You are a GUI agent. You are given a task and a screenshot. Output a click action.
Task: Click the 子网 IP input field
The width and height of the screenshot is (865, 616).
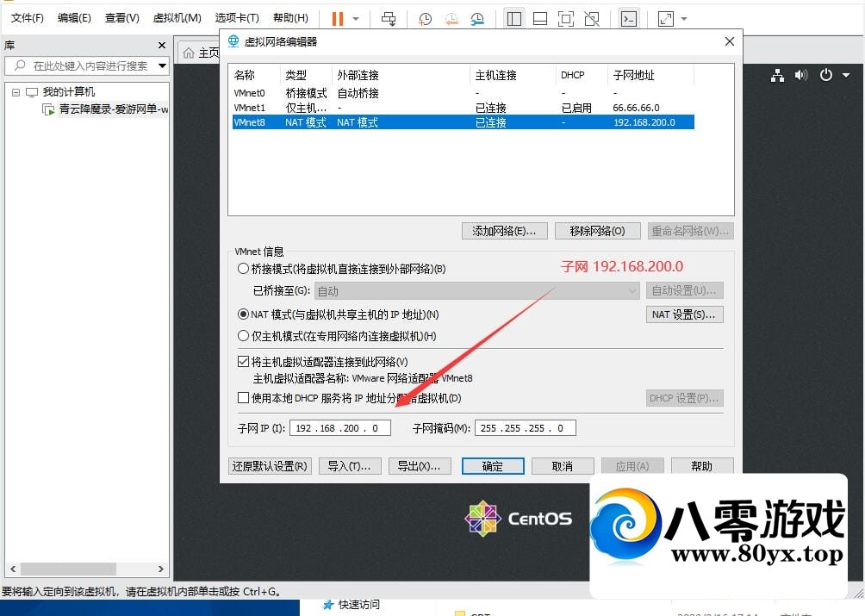pyautogui.click(x=339, y=428)
